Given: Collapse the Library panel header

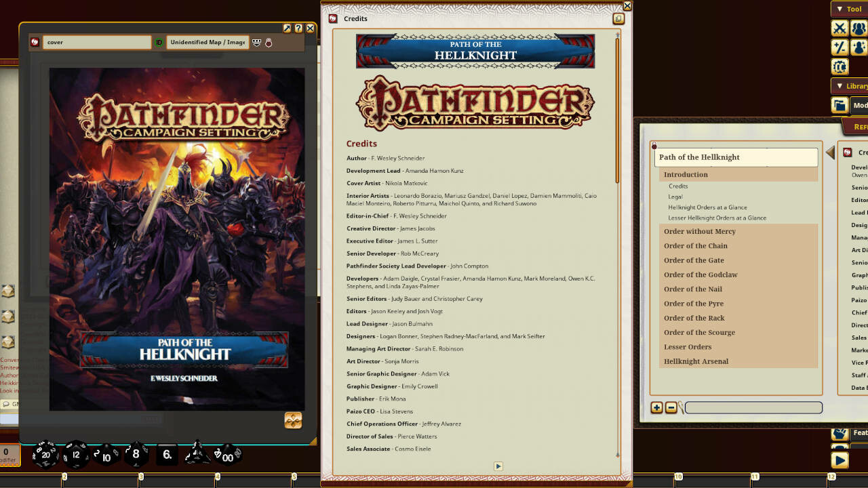Looking at the screenshot, I should click(x=849, y=86).
